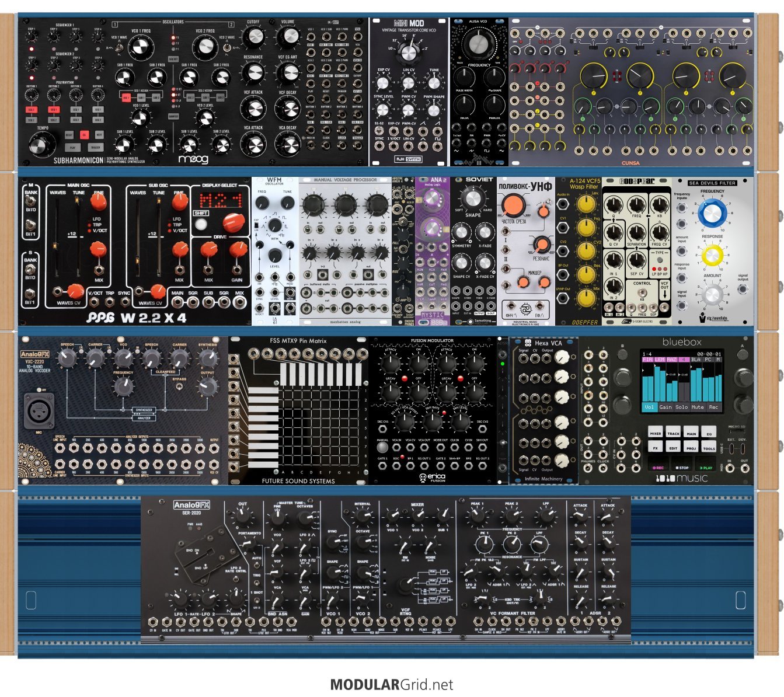
Task: Toggle the red EG button on Subharmonicon
Action: [x=84, y=135]
